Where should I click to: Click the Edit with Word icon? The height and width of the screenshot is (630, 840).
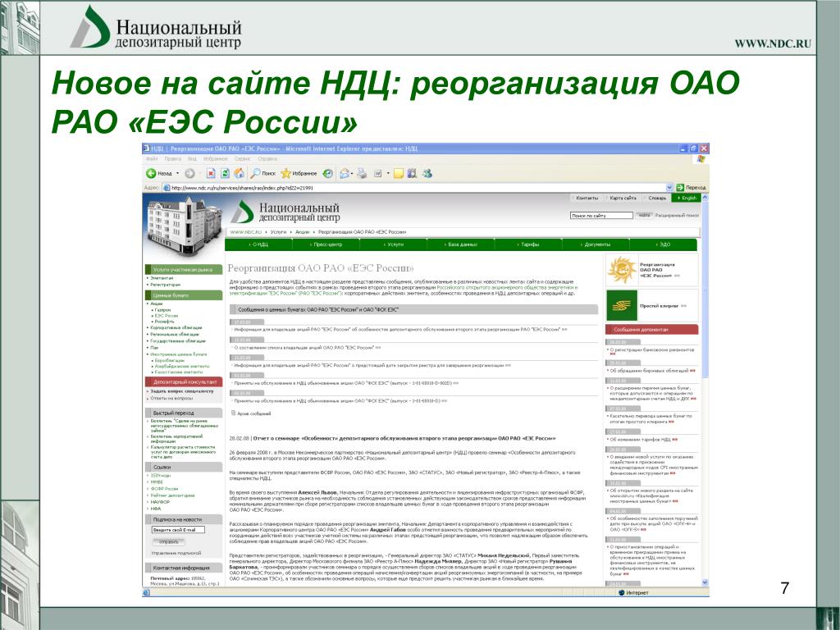pos(377,173)
